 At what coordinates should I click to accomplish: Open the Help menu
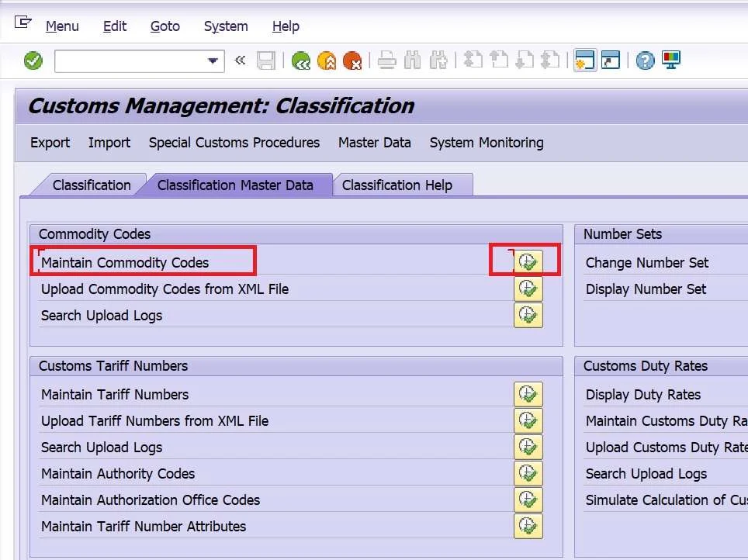coord(286,26)
